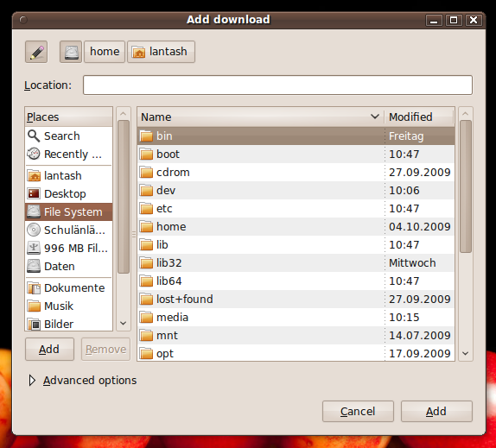Click the disk drive root path icon

pos(71,52)
